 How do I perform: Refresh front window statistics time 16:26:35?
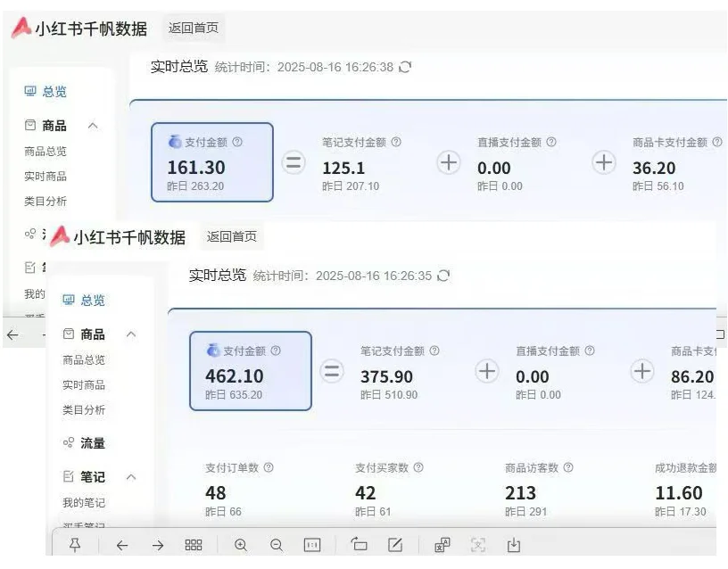point(443,276)
